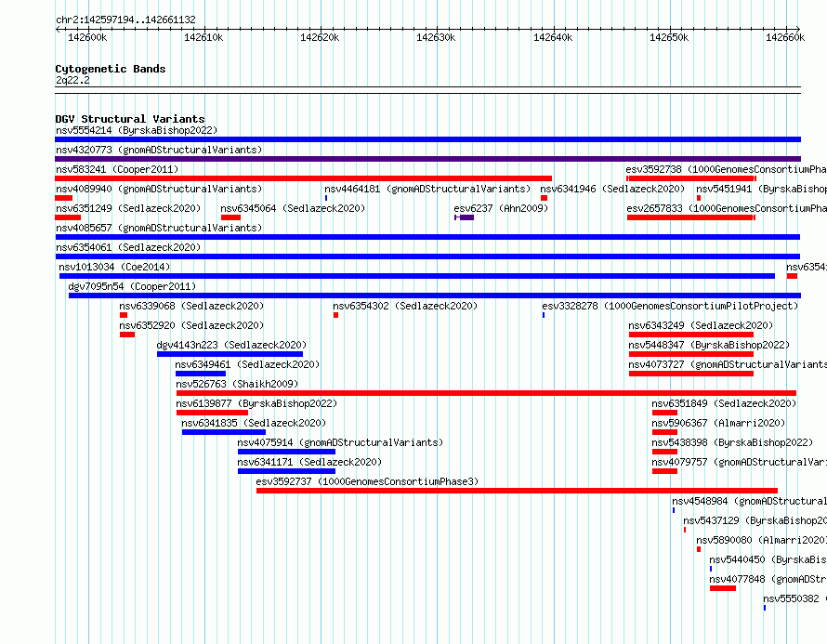Open variant nsv4085657 gnomAD label
The width and height of the screenshot is (827, 644).
coord(159,228)
